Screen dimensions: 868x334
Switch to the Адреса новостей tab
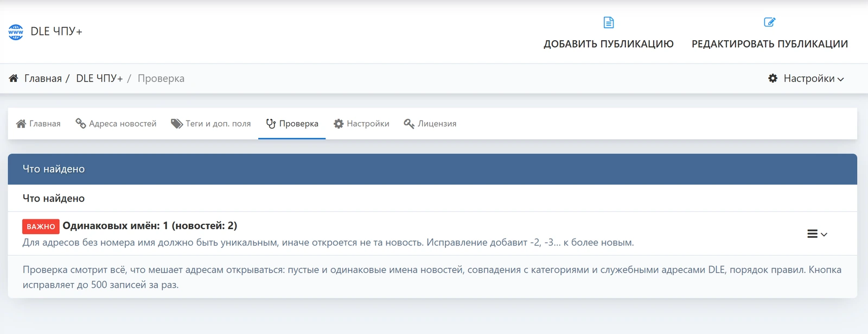point(116,124)
